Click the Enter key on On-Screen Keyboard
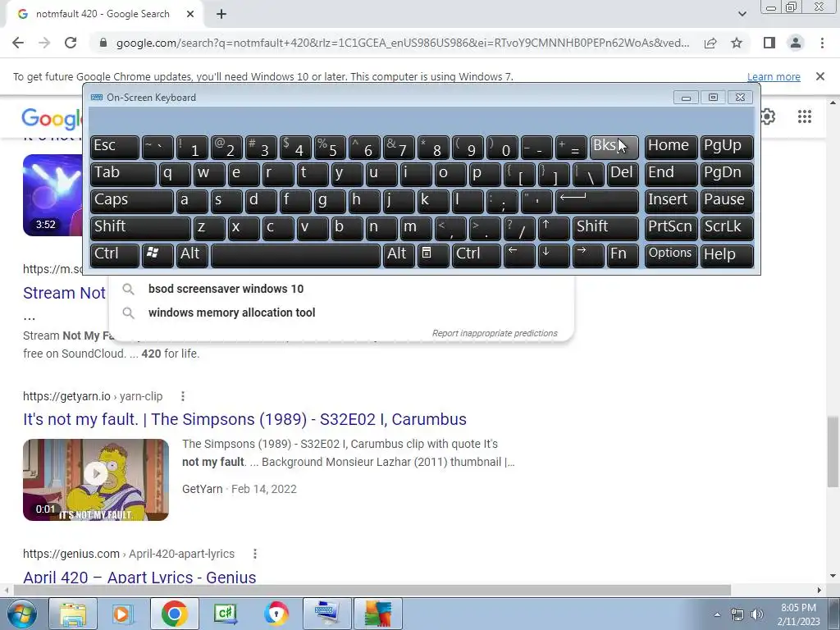Image resolution: width=840 pixels, height=630 pixels. 597,200
